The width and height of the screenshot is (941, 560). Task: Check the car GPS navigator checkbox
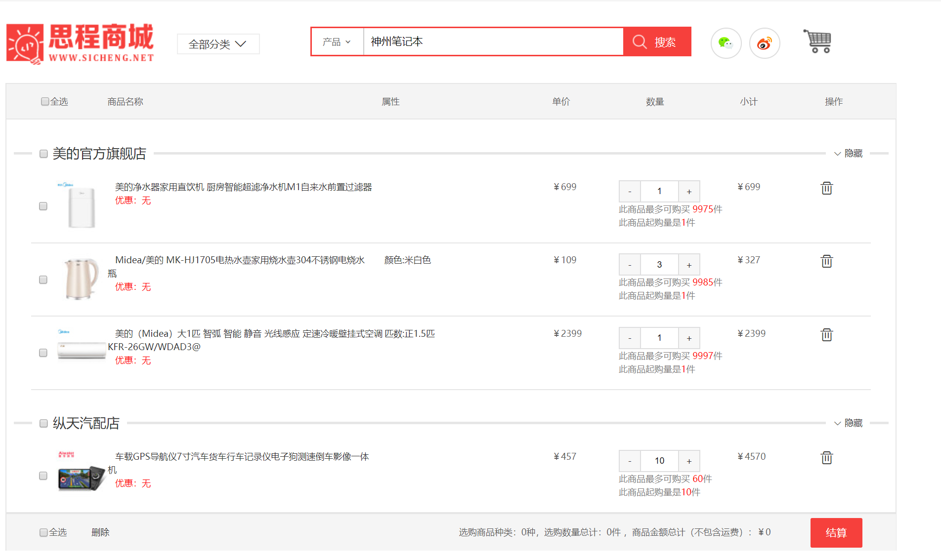click(x=43, y=476)
